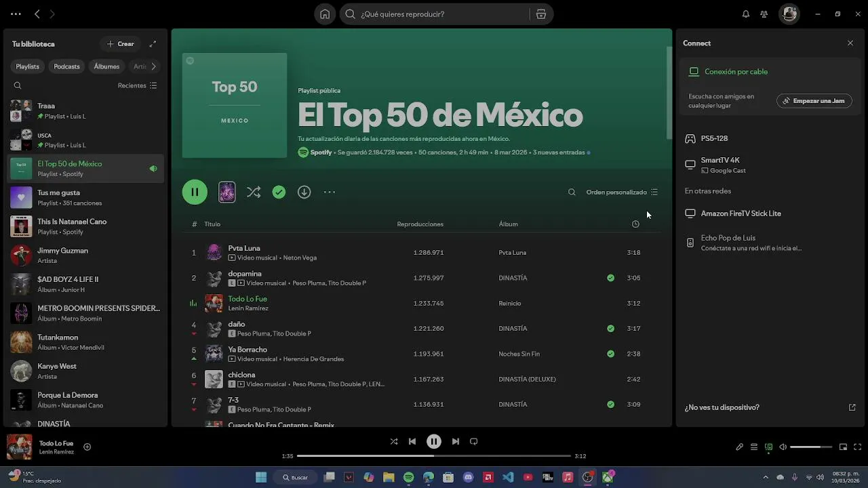Viewport: 868px width, 488px height.
Task: Open the Spotify author link under title
Action: click(x=321, y=152)
